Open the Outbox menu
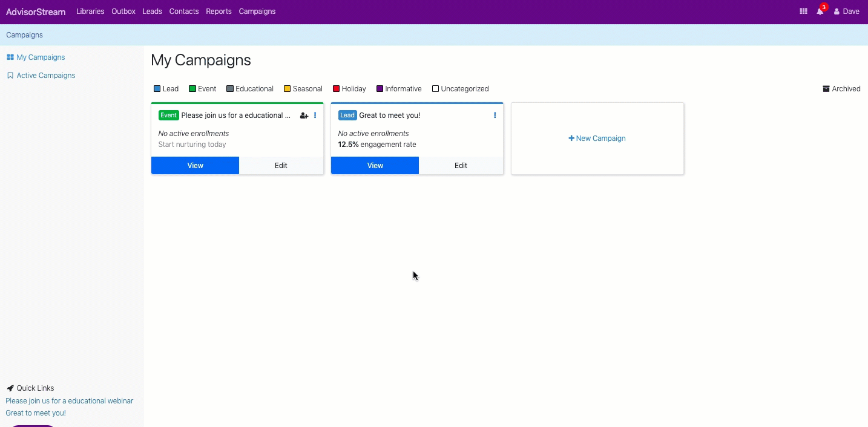This screenshot has height=427, width=868. [x=123, y=11]
